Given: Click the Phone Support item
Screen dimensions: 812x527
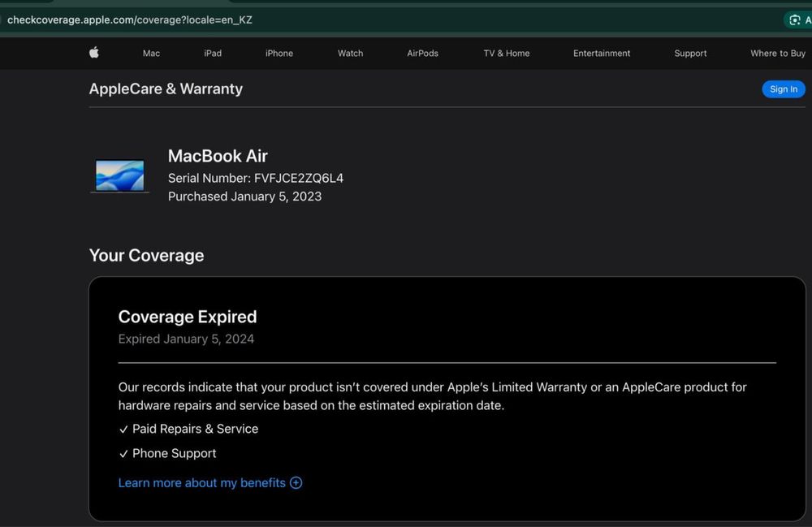Looking at the screenshot, I should click(174, 453).
